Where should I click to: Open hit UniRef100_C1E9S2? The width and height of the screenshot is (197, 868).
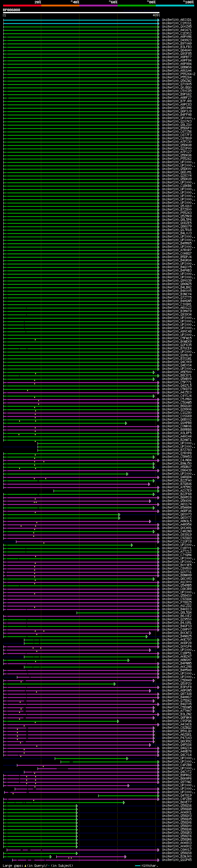coord(177,33)
